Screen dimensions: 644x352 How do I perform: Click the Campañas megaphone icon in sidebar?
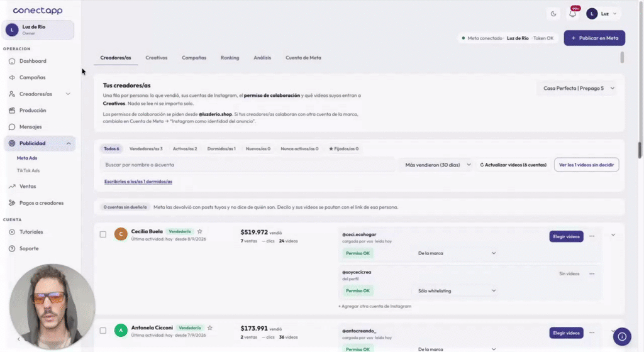pyautogui.click(x=12, y=77)
